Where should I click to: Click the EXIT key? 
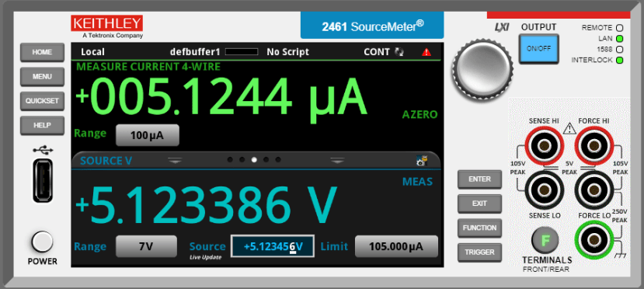click(x=480, y=204)
